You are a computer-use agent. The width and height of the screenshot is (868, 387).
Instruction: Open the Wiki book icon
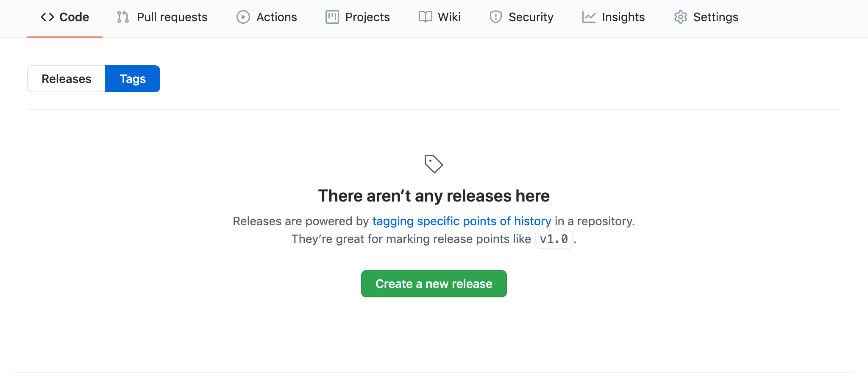point(426,17)
